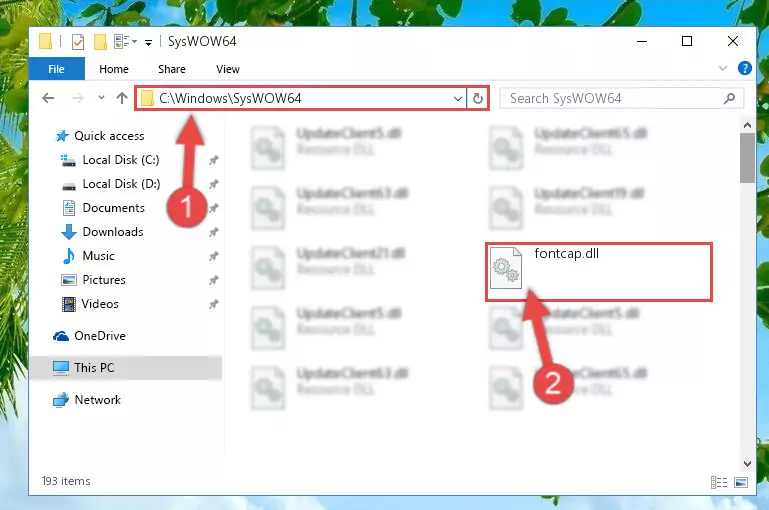The width and height of the screenshot is (769, 510).
Task: Click the pin icon next to Videos
Action: (213, 305)
